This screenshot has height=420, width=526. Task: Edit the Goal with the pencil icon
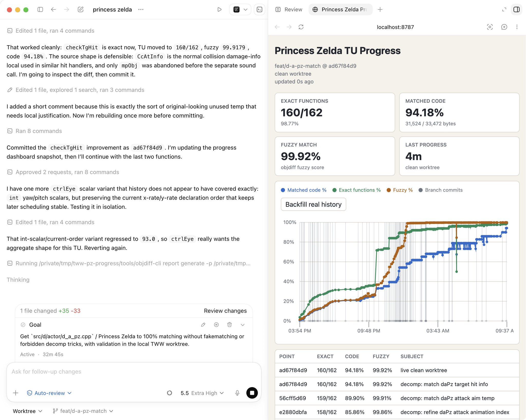click(x=203, y=325)
